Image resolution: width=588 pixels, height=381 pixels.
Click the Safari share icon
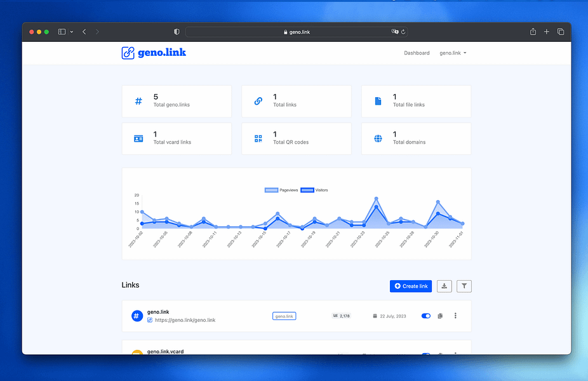(x=533, y=32)
